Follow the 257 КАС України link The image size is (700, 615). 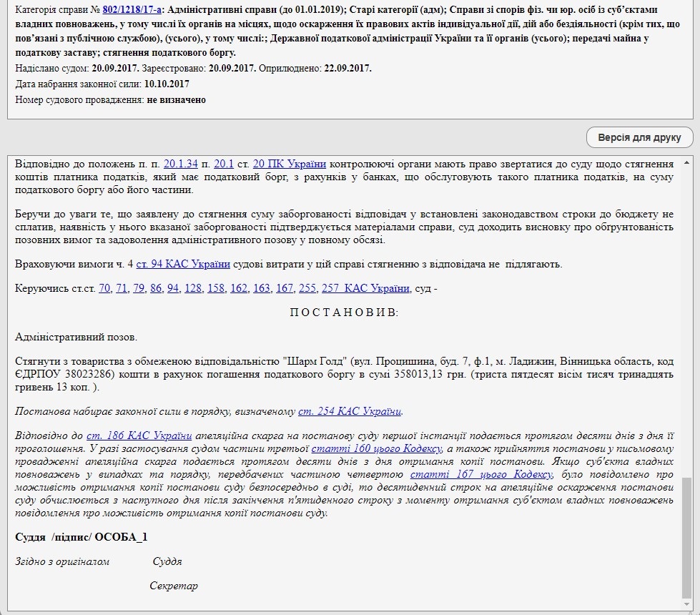tap(365, 288)
